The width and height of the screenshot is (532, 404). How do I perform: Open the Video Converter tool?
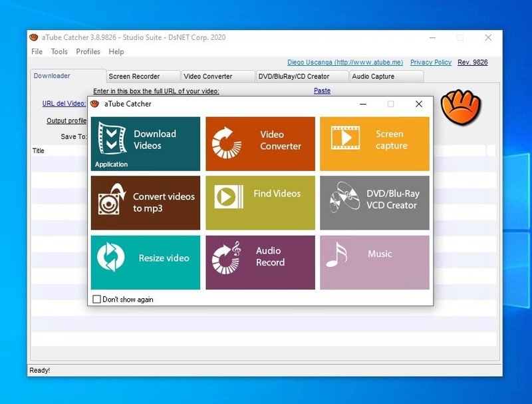[259, 142]
